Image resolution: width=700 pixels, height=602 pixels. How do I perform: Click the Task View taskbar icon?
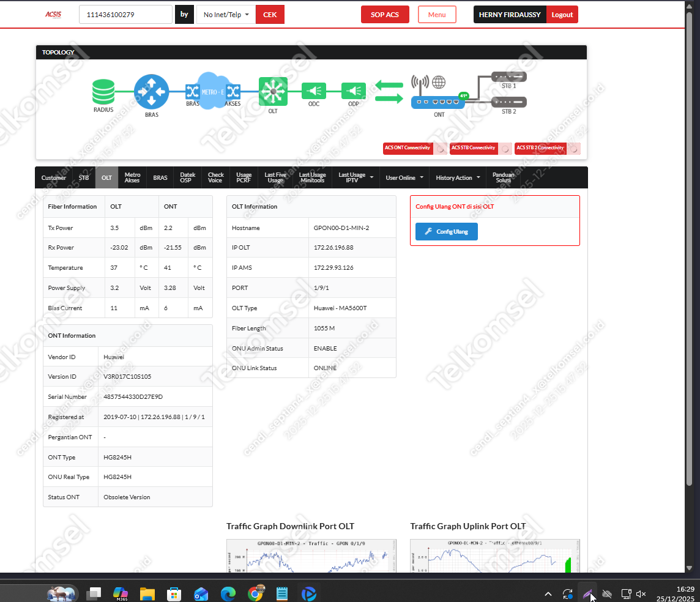coord(94,593)
